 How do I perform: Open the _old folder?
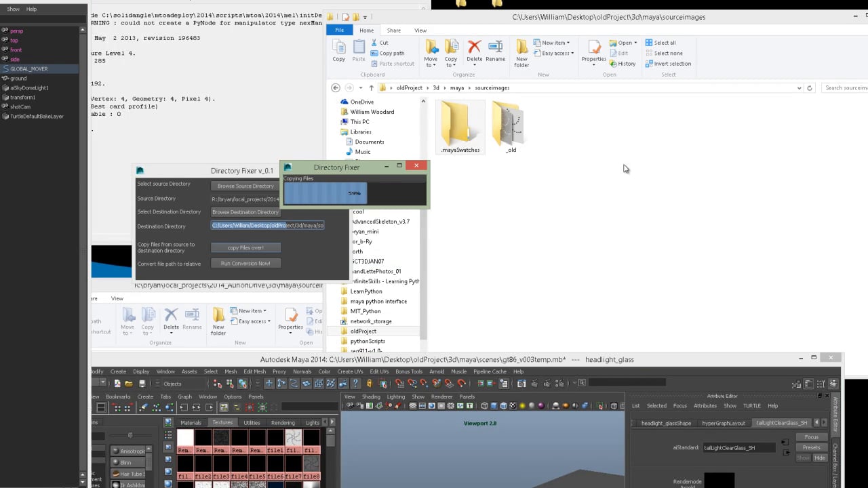[511, 127]
